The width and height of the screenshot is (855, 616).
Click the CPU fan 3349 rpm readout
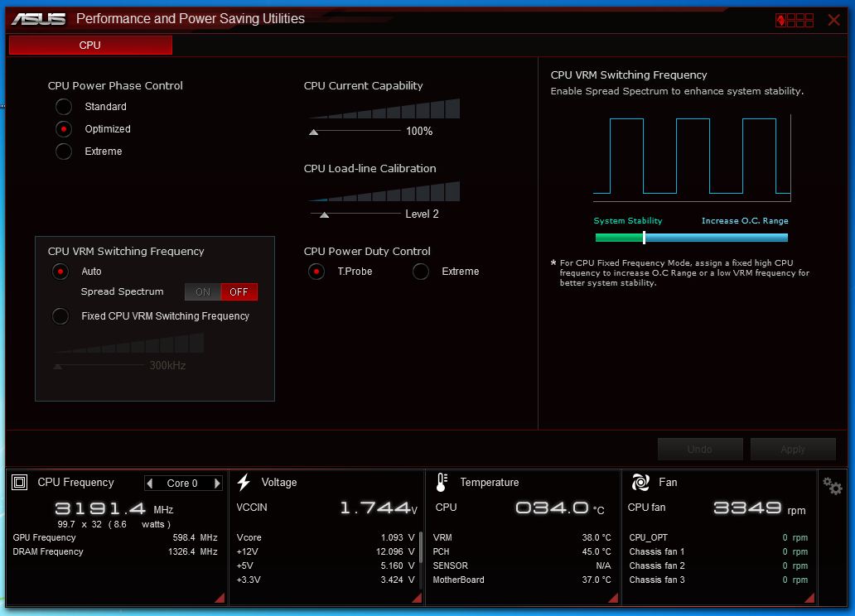[x=760, y=508]
